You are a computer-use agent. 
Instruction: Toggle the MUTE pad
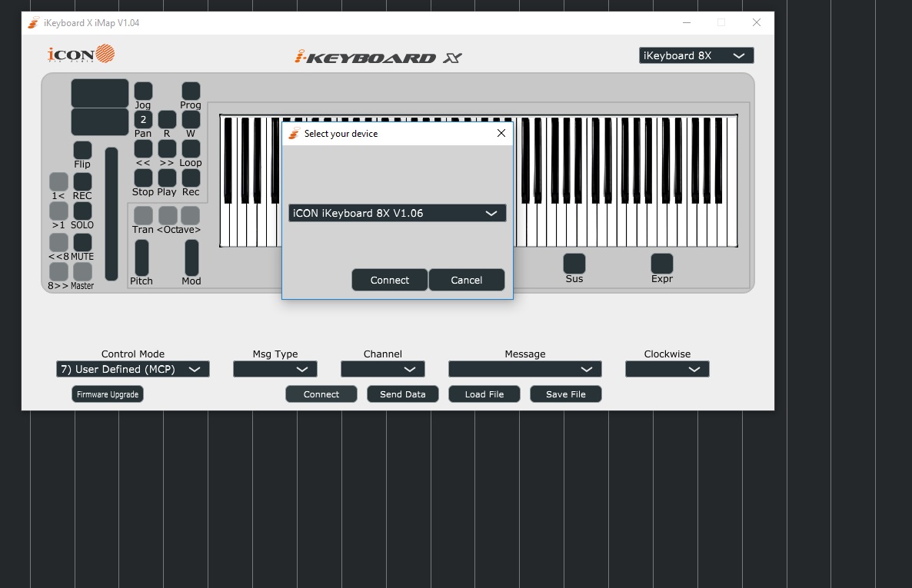(82, 242)
